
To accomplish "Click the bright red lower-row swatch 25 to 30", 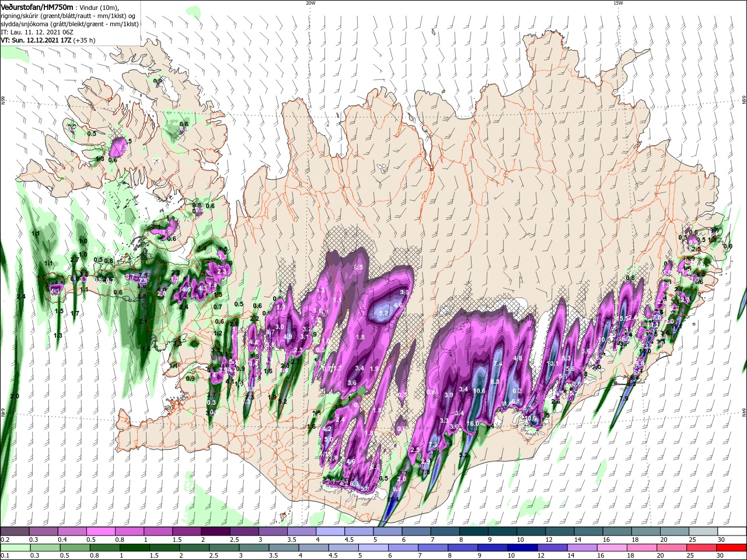I will (x=701, y=548).
